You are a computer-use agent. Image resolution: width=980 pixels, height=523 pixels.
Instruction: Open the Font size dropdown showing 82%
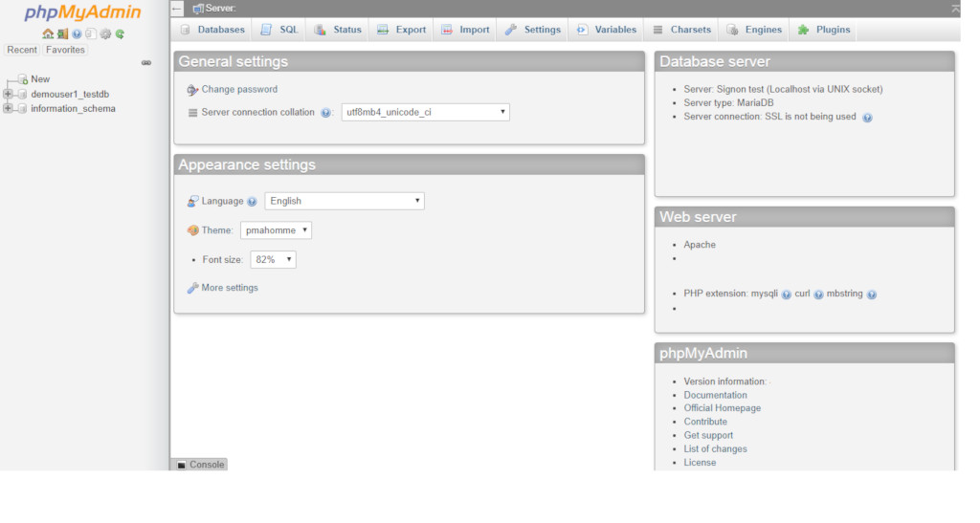(273, 260)
